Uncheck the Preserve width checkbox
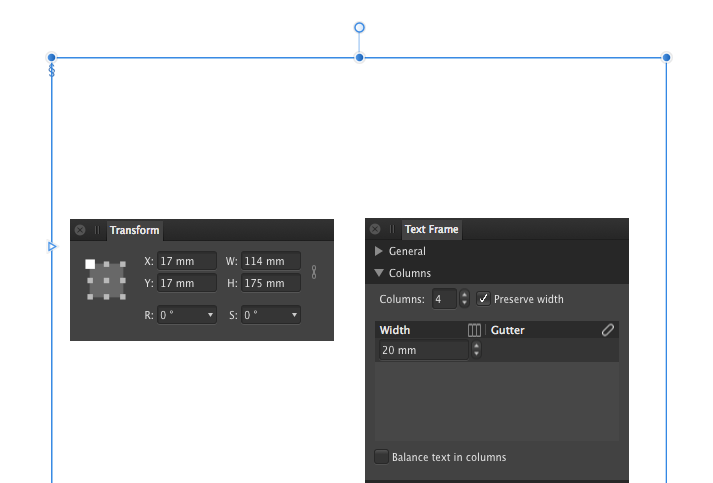Viewport: 713px width, 483px height. coord(483,299)
